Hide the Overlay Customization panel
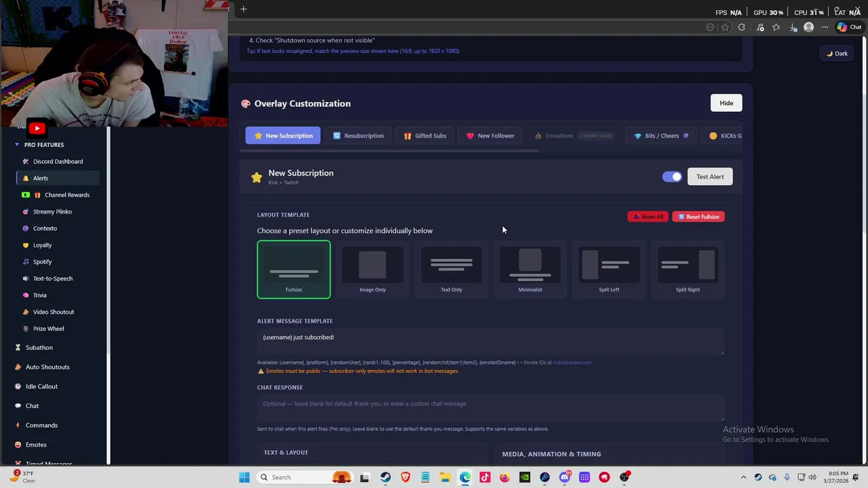 726,103
